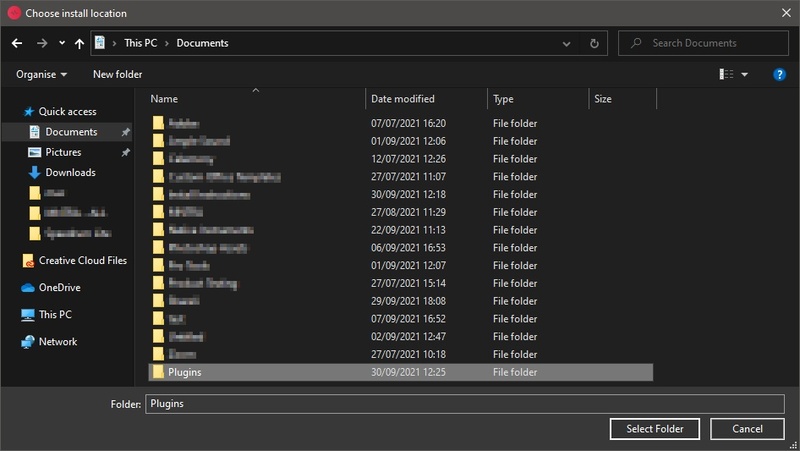The height and width of the screenshot is (451, 800).
Task: Open the recent locations dropdown arrow
Action: pos(61,44)
